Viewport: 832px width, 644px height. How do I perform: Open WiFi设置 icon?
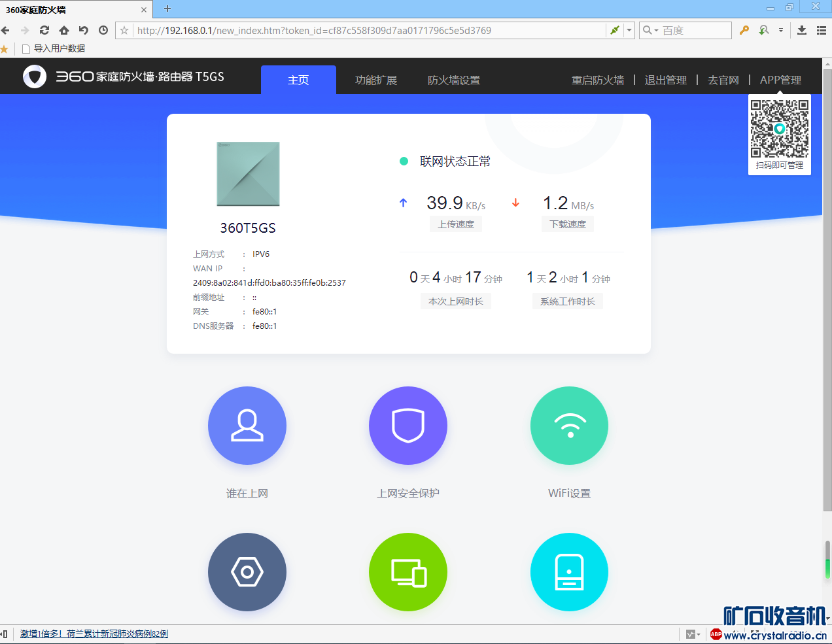tap(569, 426)
